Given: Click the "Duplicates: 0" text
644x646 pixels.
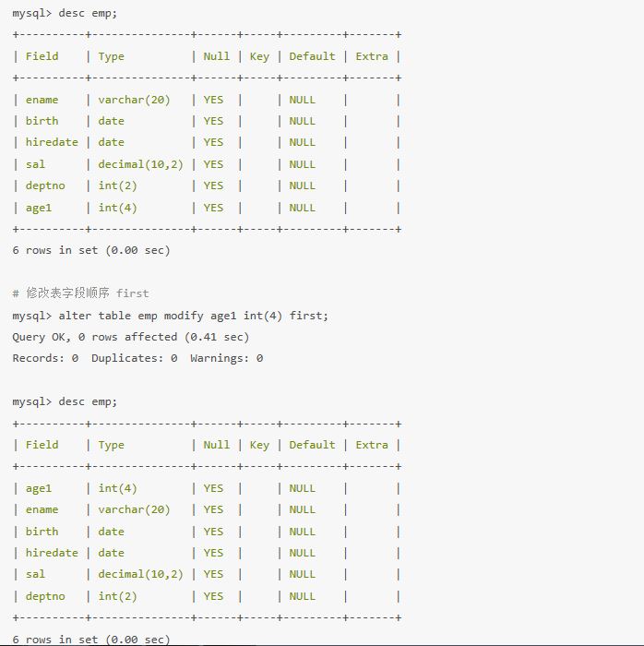Looking at the screenshot, I should (134, 358).
